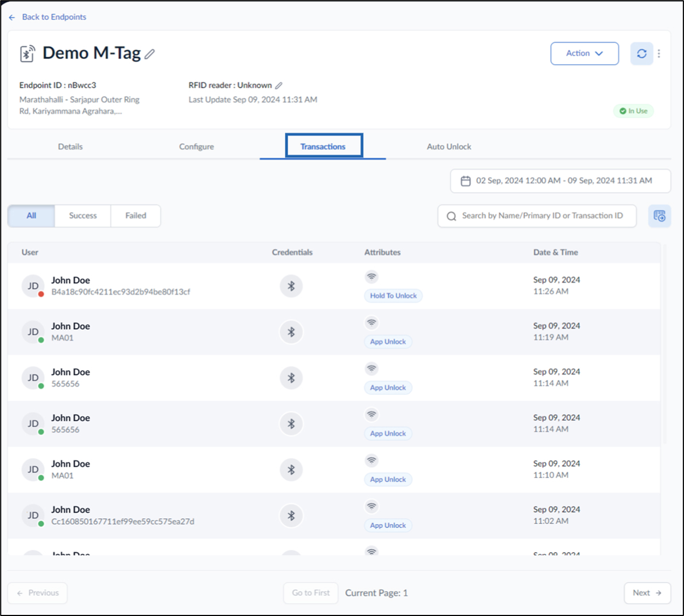Refresh the endpoint with the sync icon

click(x=642, y=53)
